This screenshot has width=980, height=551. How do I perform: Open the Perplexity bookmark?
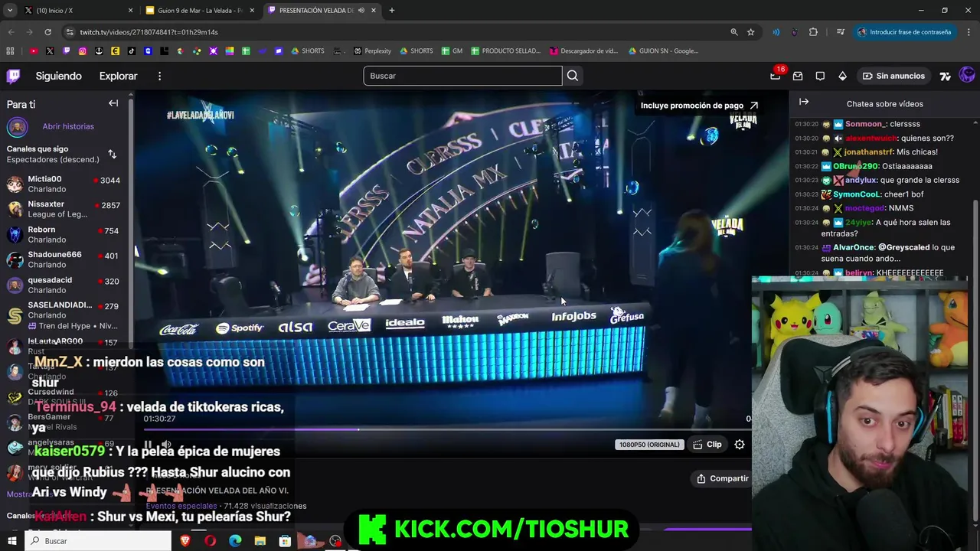point(372,51)
